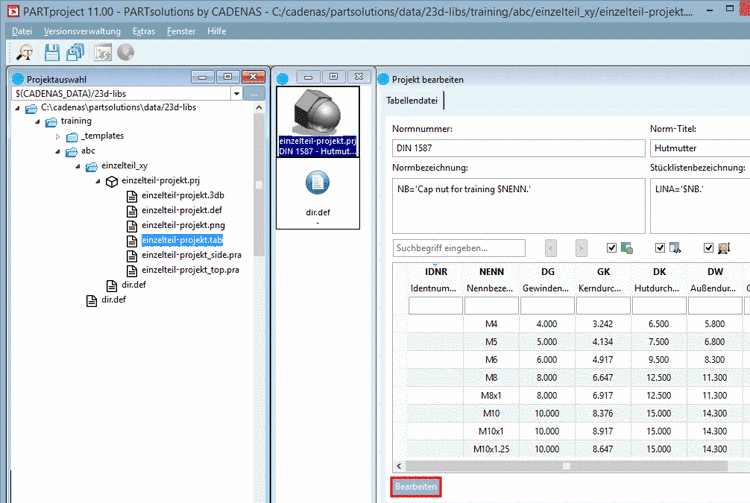The height and width of the screenshot is (503, 750).
Task: Click the table's horizontal scrollbar
Action: (x=566, y=465)
